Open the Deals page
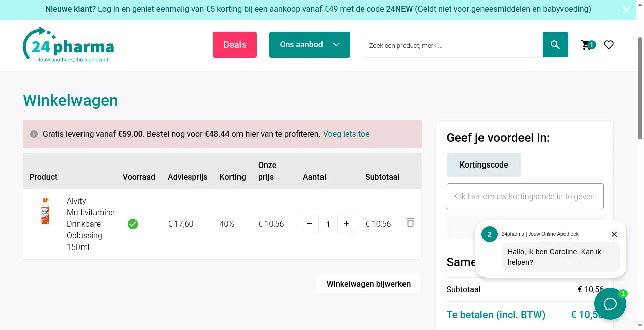Image resolution: width=644 pixels, height=330 pixels. (x=234, y=45)
